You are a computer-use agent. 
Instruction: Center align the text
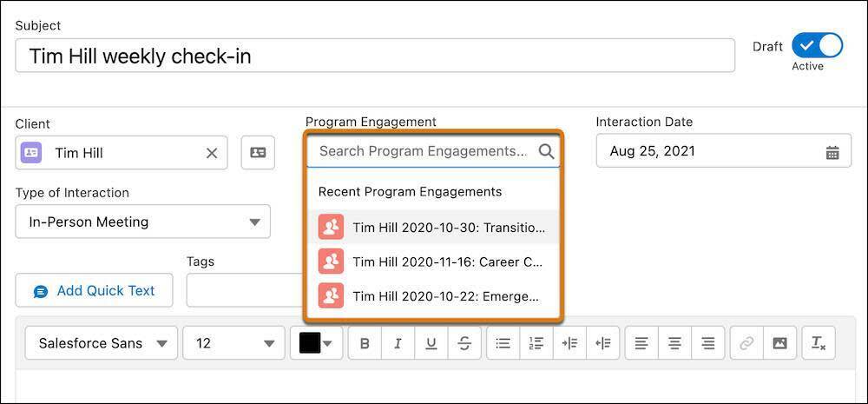[x=674, y=343]
